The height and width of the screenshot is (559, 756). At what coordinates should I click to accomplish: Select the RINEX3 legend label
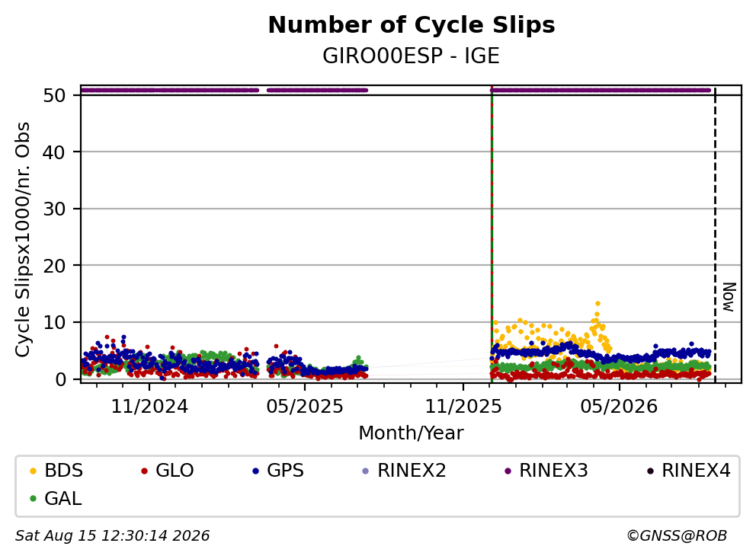[x=553, y=471]
